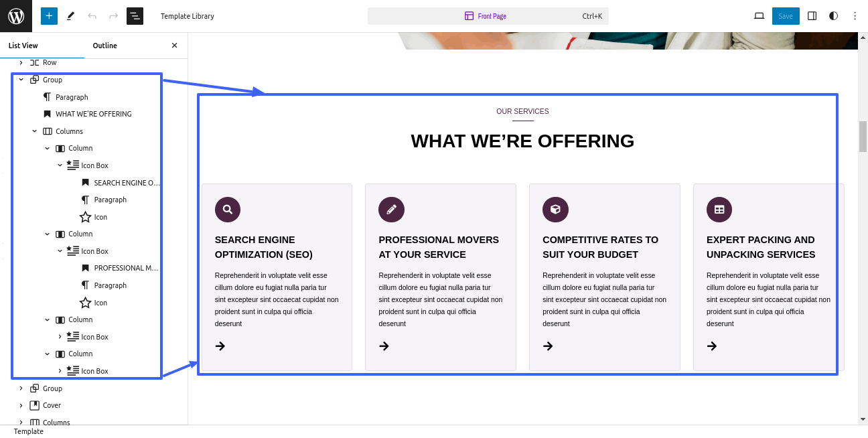Click the Redo arrow
Viewport: 868px width, 438px height.
(x=113, y=16)
